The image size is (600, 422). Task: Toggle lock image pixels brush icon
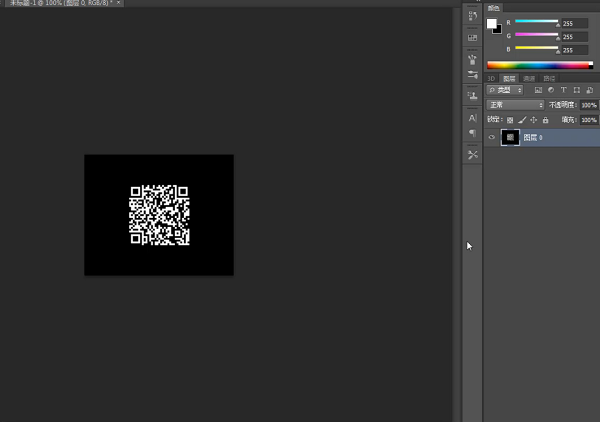pos(522,120)
